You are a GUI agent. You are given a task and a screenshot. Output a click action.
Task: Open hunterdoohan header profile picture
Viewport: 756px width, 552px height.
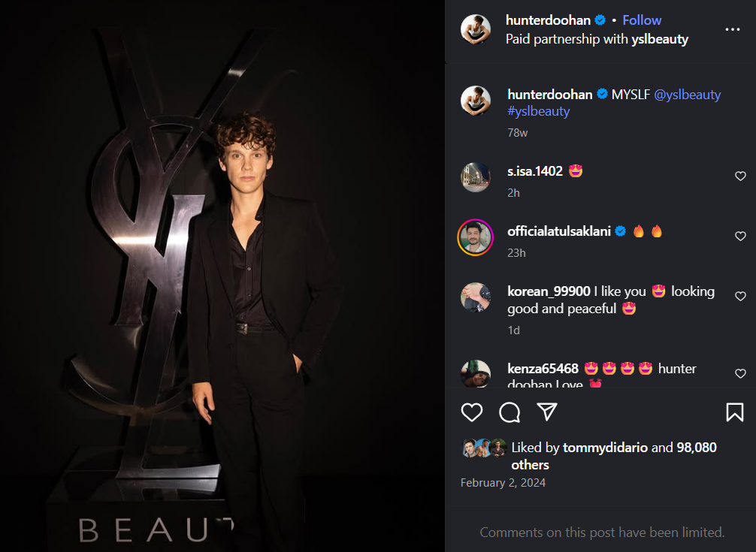coord(476,29)
